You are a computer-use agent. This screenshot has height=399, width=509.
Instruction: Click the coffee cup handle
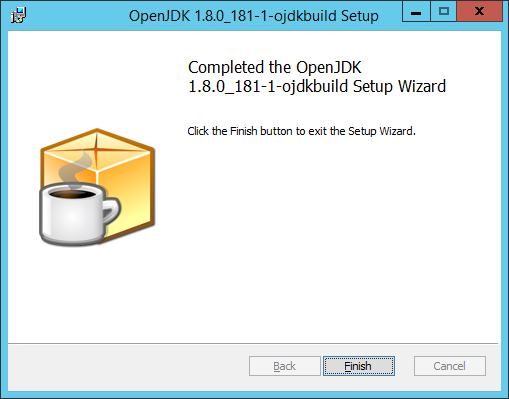click(x=112, y=210)
